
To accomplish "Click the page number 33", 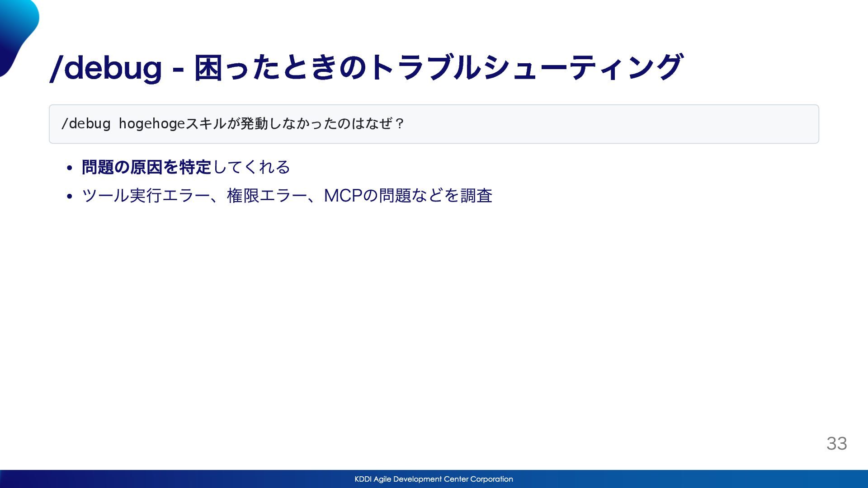I will pyautogui.click(x=836, y=443).
